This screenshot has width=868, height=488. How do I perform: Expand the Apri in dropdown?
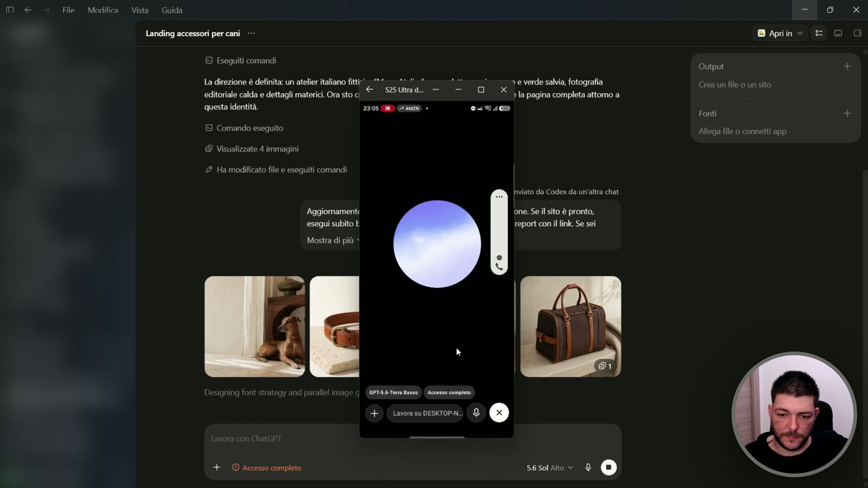pos(780,33)
